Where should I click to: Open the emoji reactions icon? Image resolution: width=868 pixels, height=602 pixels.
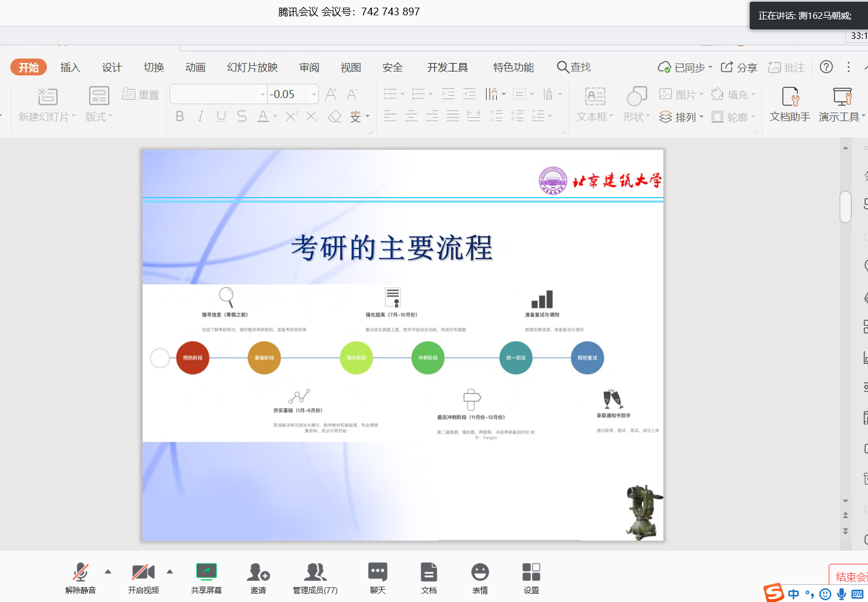[x=480, y=577]
